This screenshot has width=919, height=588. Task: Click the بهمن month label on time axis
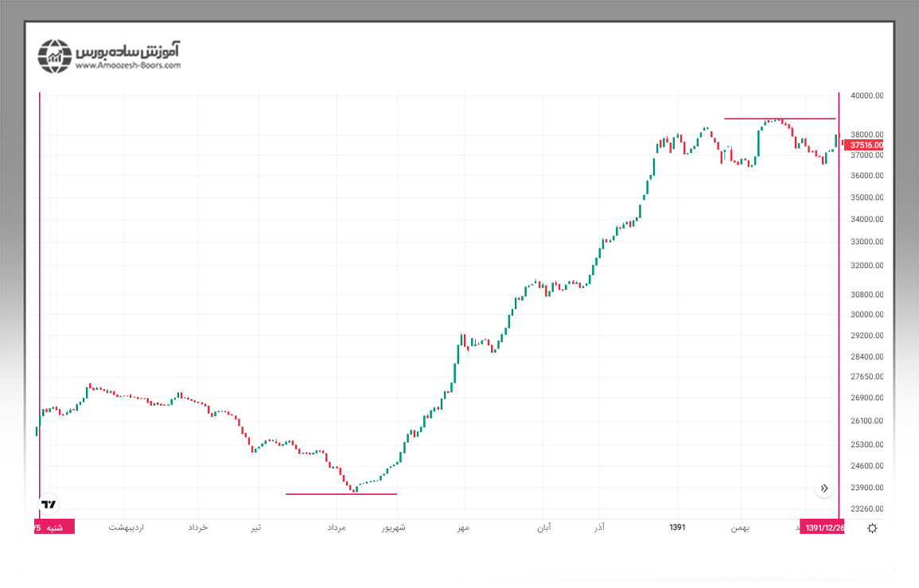pos(740,528)
